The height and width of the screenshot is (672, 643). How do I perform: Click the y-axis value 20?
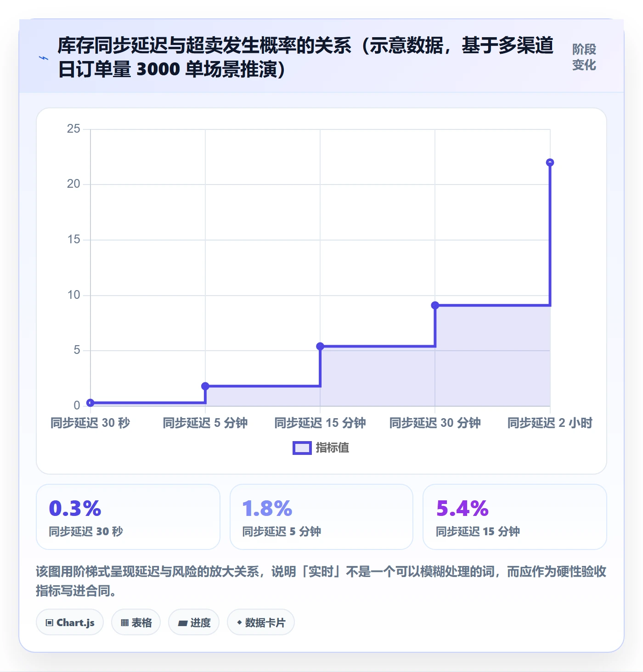[x=73, y=184]
